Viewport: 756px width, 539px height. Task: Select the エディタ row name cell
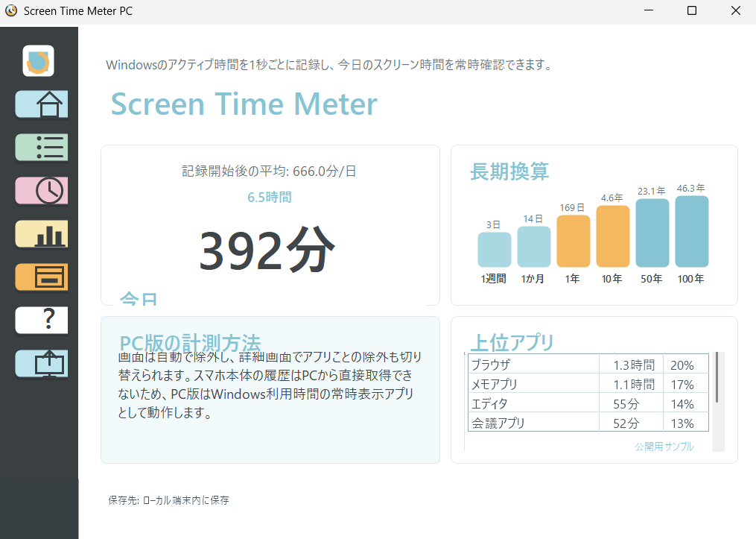[x=534, y=403]
